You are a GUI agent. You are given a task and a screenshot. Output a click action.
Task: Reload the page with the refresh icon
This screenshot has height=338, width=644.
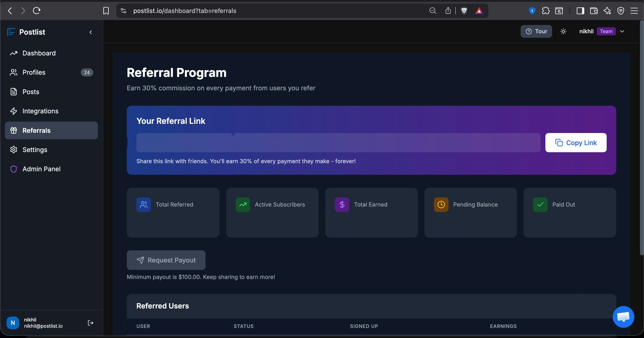[36, 11]
